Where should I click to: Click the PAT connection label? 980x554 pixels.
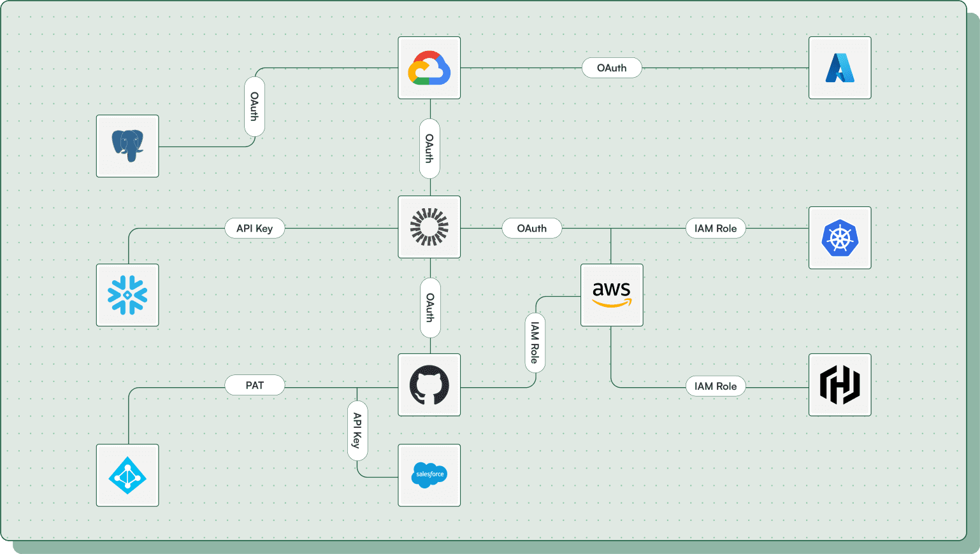(255, 385)
